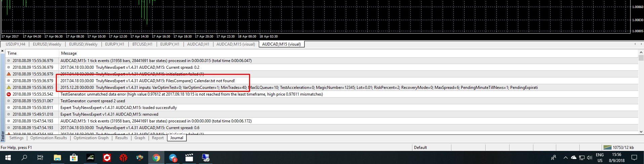Switch to the first EURUSD,Weekly chart tab
The image size is (644, 164).
(x=47, y=44)
